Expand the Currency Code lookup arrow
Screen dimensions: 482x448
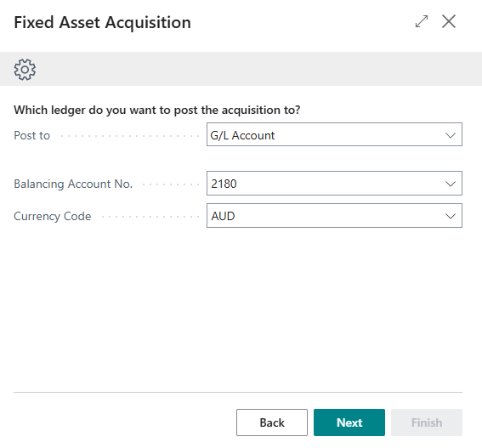click(451, 216)
